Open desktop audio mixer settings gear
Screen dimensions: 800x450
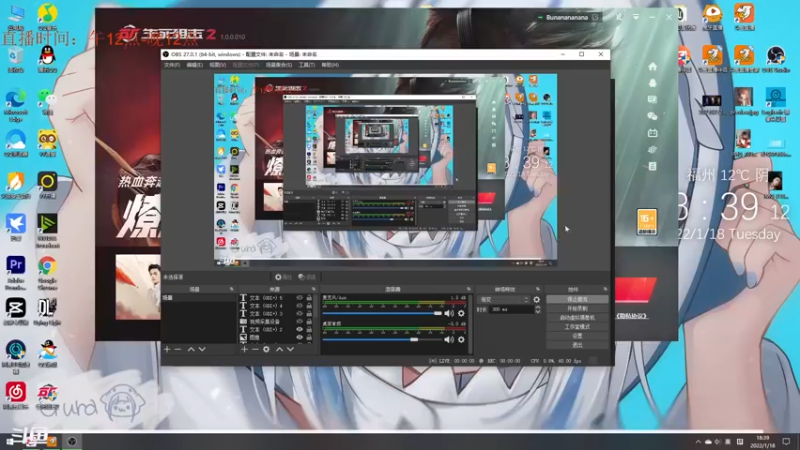461,339
